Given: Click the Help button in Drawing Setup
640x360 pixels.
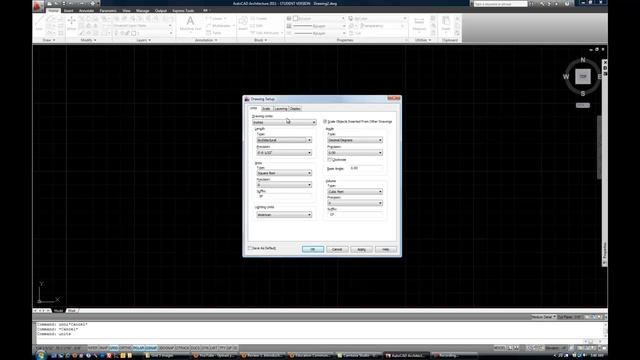Looking at the screenshot, I should pos(386,249).
